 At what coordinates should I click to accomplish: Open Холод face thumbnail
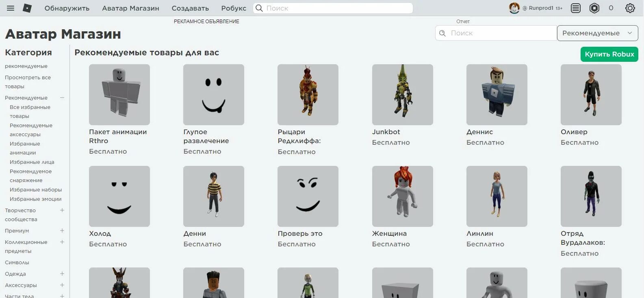coord(119,196)
